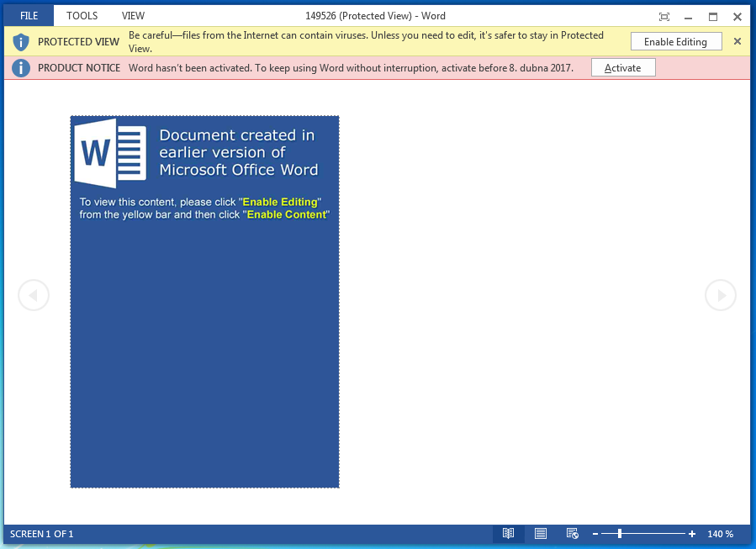Switch to Read Mode view icon
Image resolution: width=756 pixels, height=549 pixels.
coord(508,534)
